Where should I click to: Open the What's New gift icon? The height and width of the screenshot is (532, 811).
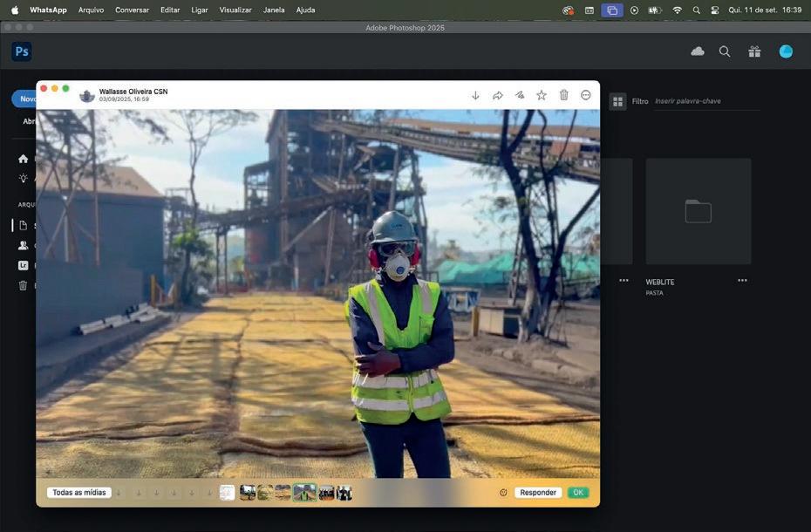point(754,51)
